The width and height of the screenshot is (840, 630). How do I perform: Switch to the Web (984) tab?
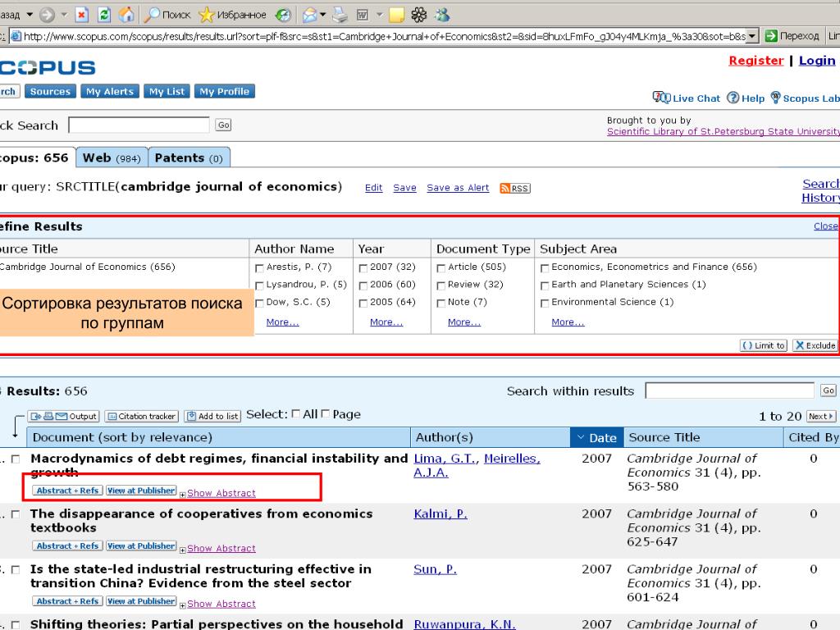112,158
